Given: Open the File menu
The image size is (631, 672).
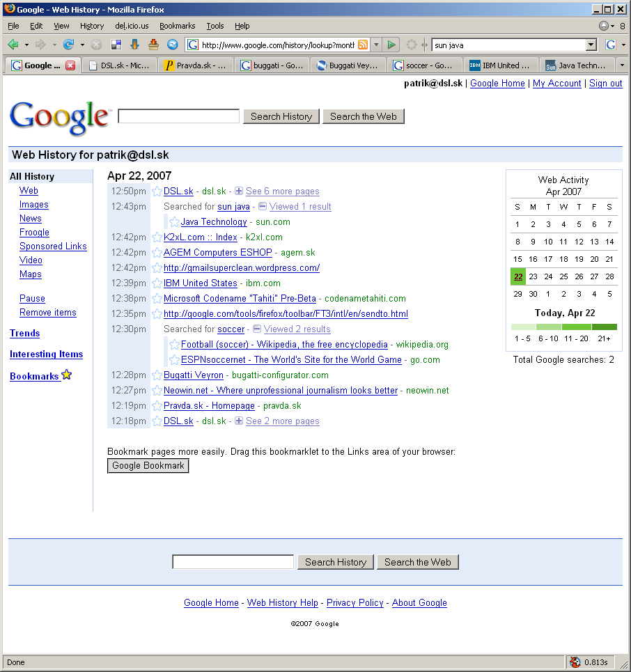Looking at the screenshot, I should coord(13,26).
